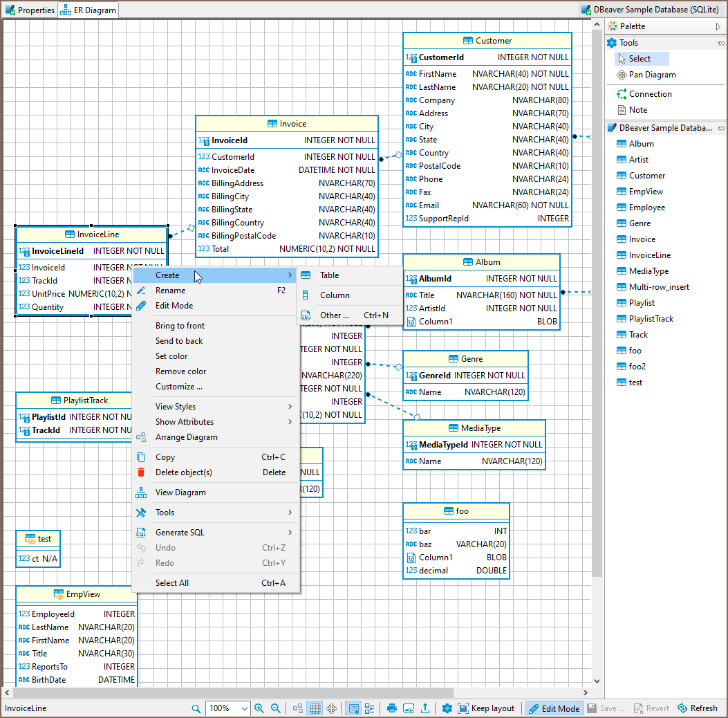Choose the Note tool in palette
Viewport: 728px width, 718px height.
pos(638,110)
